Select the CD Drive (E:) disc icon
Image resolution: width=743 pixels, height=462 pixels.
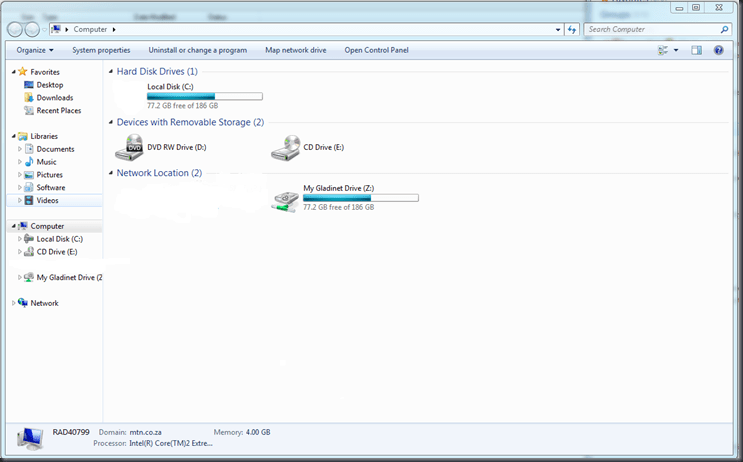click(286, 147)
